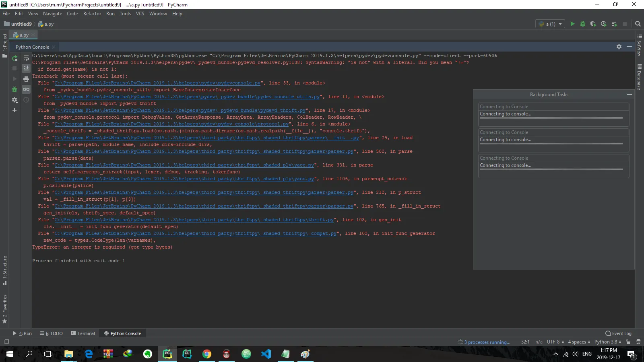Open console settings gear dropdown
Screen dimensions: 644x362
(15, 100)
